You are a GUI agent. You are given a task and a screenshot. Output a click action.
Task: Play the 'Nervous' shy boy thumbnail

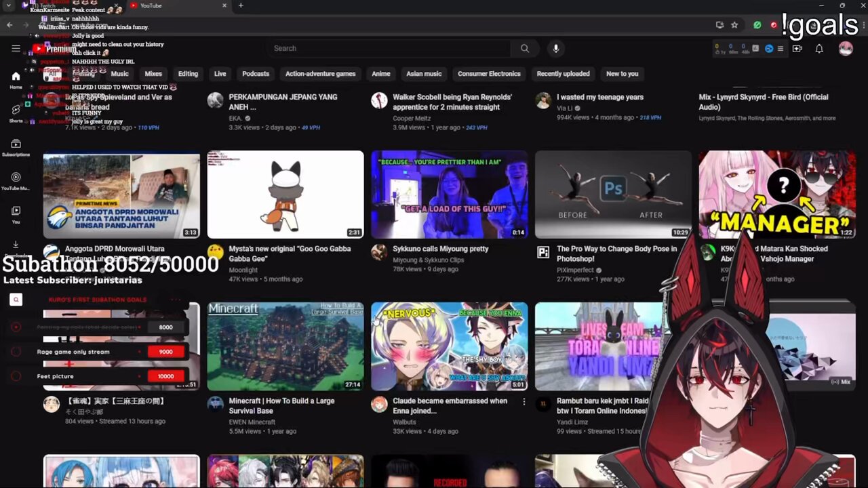[x=449, y=346]
